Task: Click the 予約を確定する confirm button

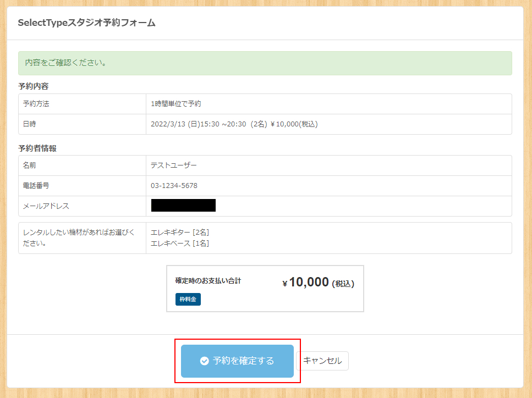Action: 237,361
